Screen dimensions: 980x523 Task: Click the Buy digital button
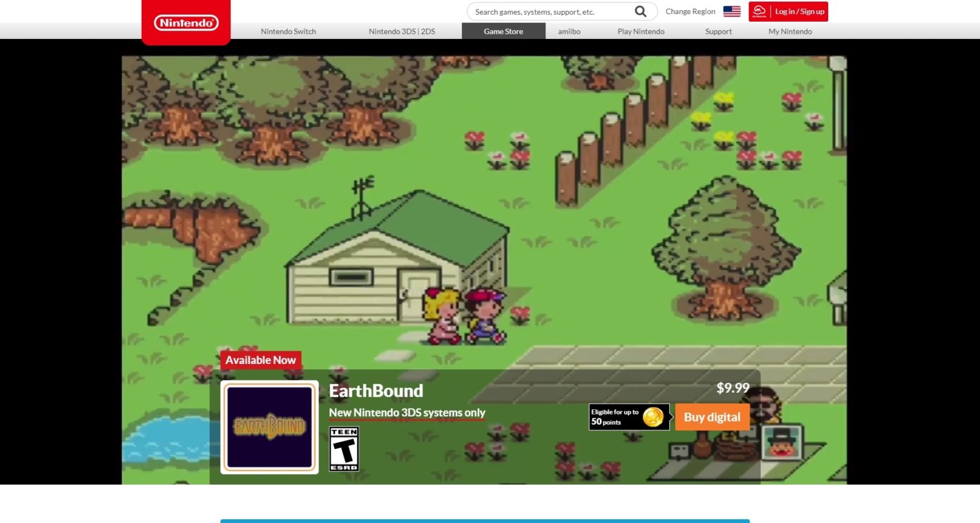click(x=712, y=417)
